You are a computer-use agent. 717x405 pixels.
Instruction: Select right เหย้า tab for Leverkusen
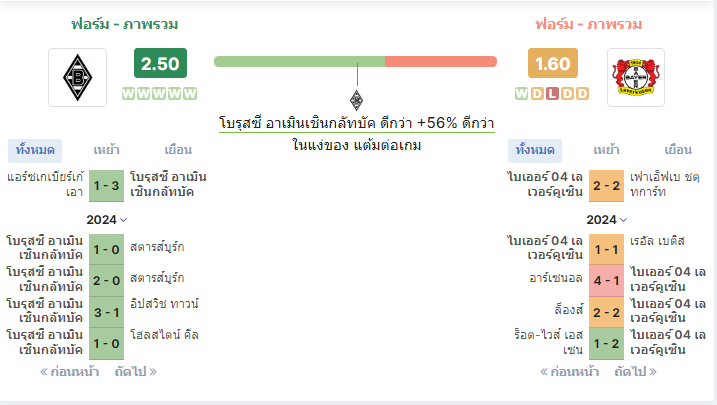tap(606, 150)
